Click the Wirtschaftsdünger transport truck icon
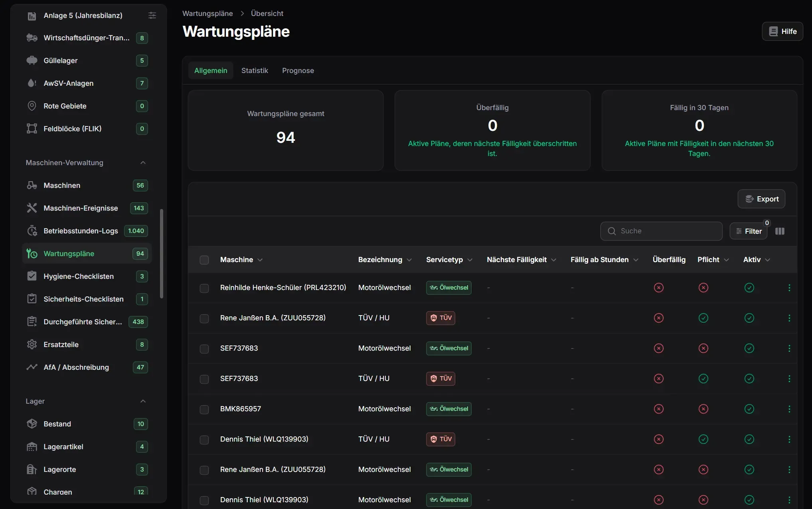Image resolution: width=812 pixels, height=509 pixels. [32, 38]
